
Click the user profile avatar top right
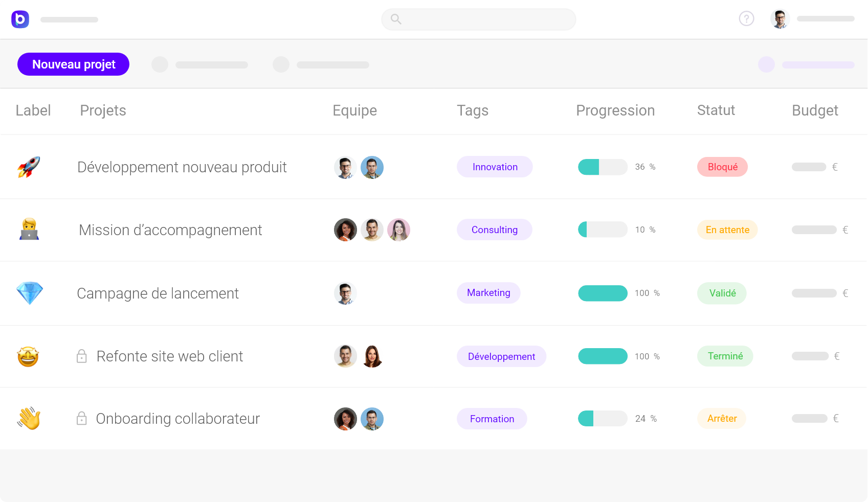click(780, 18)
